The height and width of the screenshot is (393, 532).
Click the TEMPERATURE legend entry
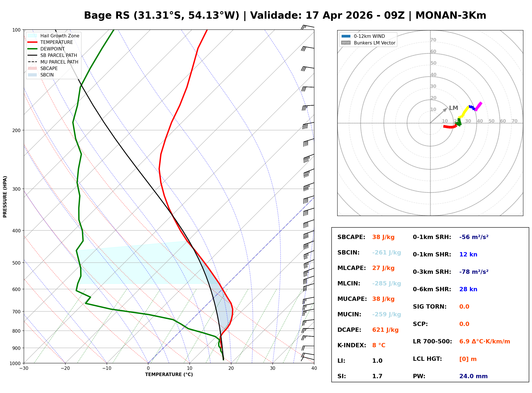click(56, 42)
